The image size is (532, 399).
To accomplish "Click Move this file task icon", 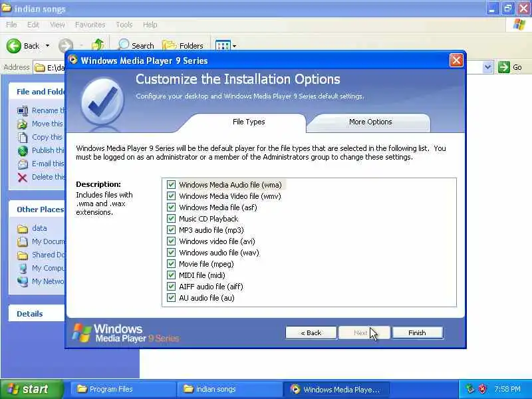I will (x=23, y=124).
